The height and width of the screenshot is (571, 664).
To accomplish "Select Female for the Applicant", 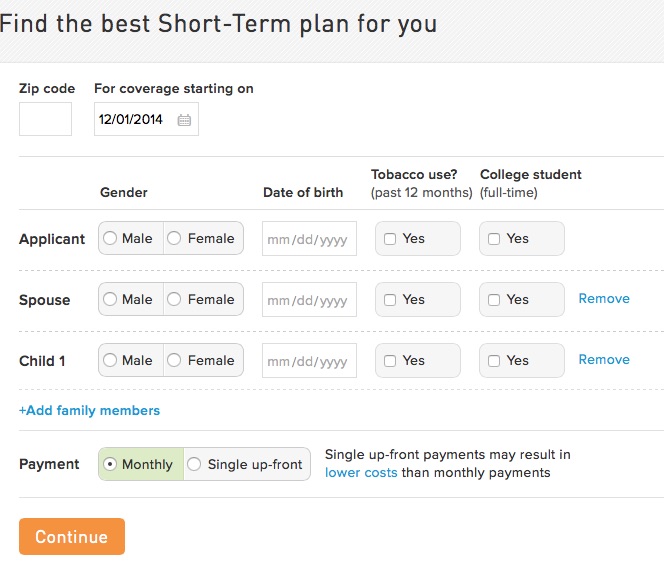I will click(x=175, y=239).
